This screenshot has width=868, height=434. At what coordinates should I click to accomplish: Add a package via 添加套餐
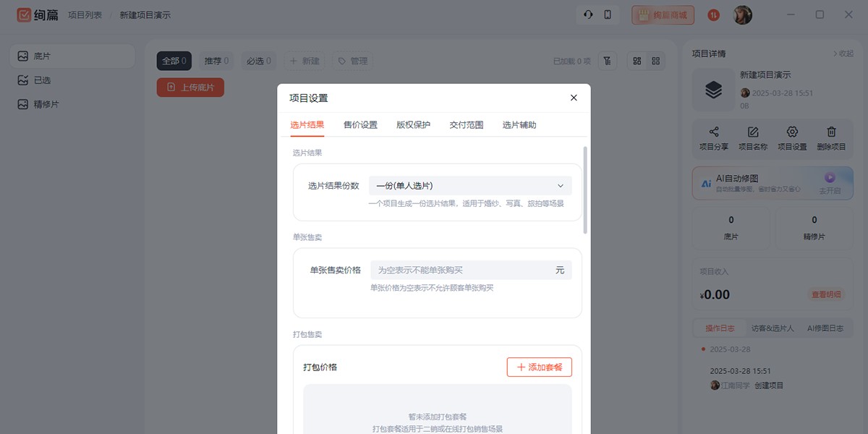pyautogui.click(x=539, y=367)
